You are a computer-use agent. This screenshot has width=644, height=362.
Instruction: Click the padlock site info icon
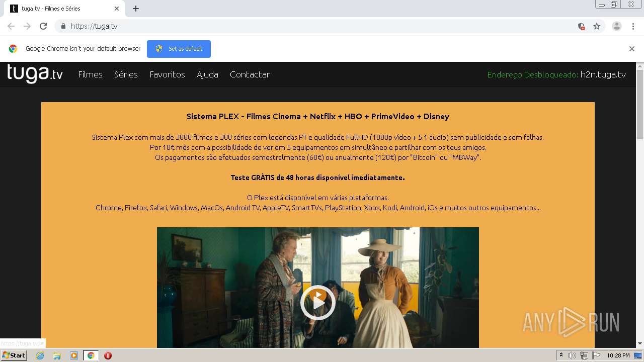click(63, 26)
